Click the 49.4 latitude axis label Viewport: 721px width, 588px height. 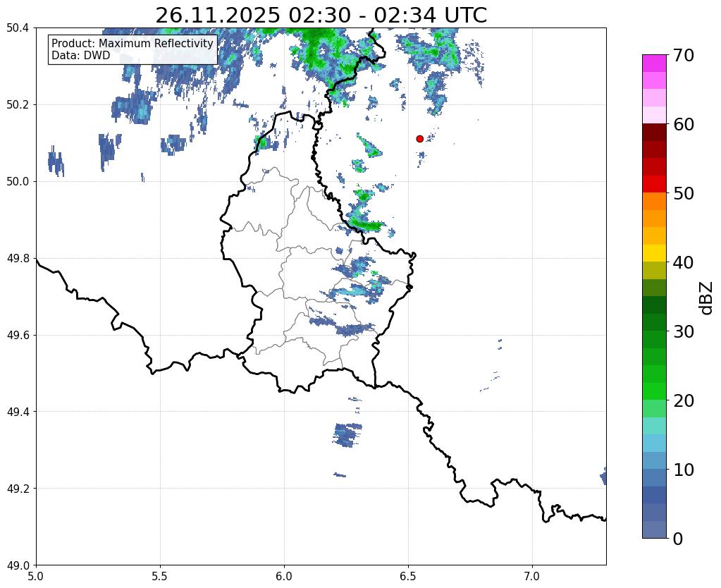click(x=18, y=412)
